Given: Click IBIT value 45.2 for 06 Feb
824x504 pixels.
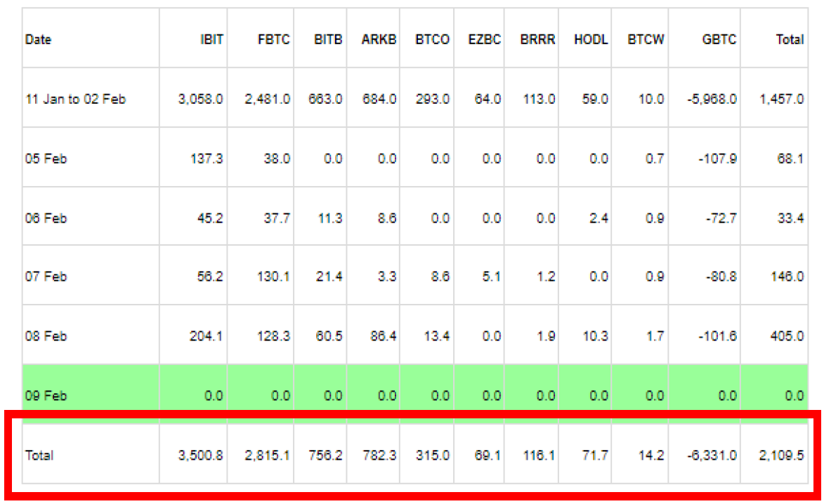Looking at the screenshot, I should point(210,218).
